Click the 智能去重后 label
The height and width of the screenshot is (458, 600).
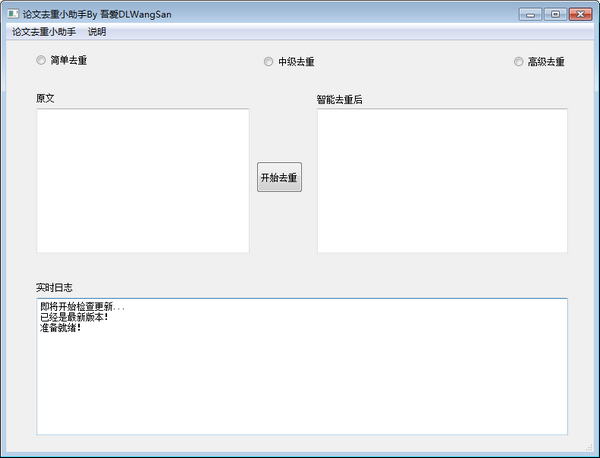coord(339,100)
